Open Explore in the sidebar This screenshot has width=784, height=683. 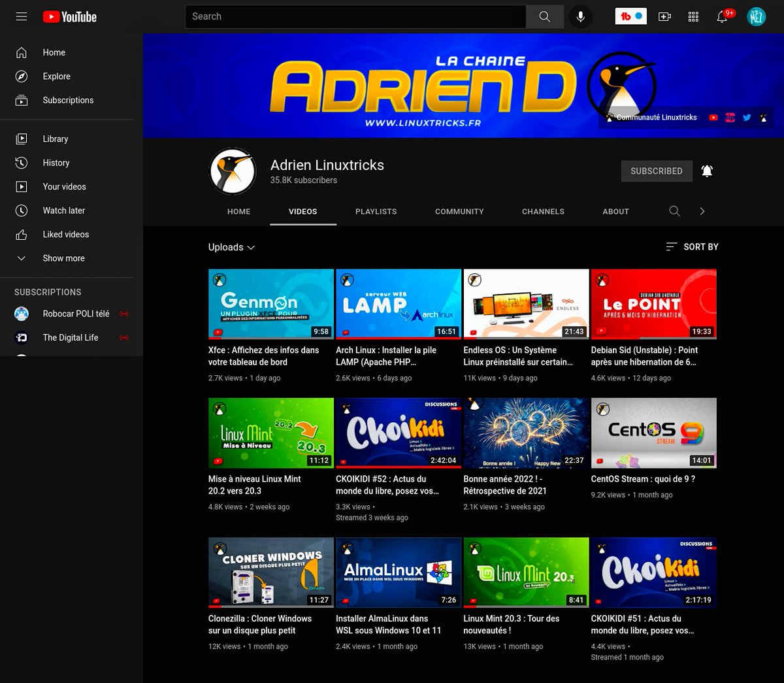(x=71, y=76)
